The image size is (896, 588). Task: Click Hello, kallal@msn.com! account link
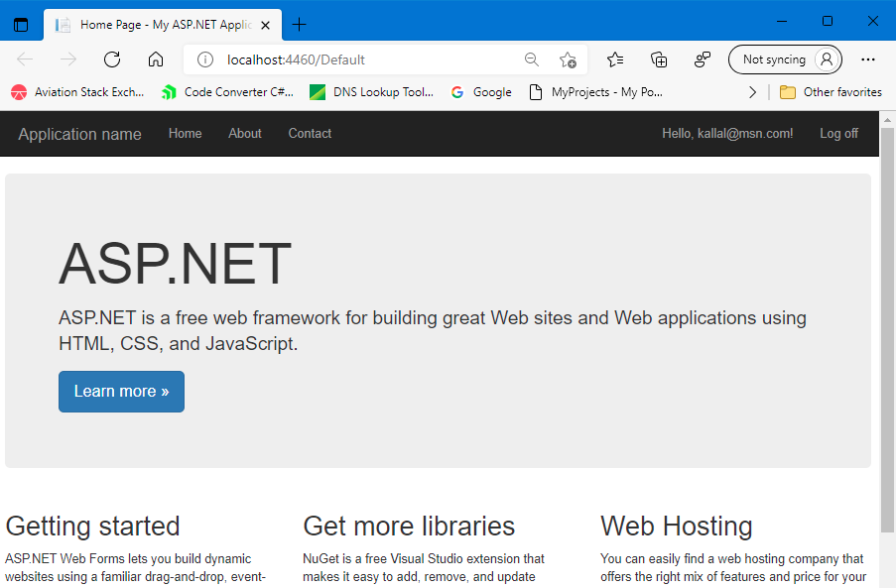pos(727,134)
